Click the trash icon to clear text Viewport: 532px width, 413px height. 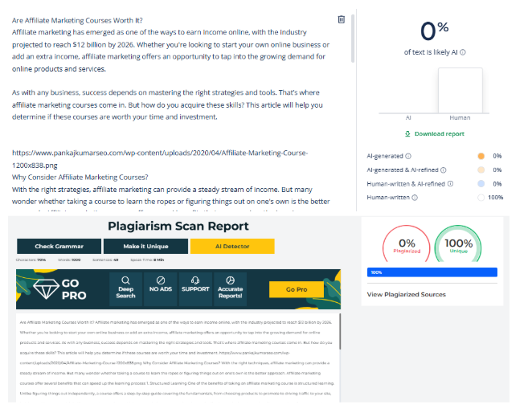(342, 19)
